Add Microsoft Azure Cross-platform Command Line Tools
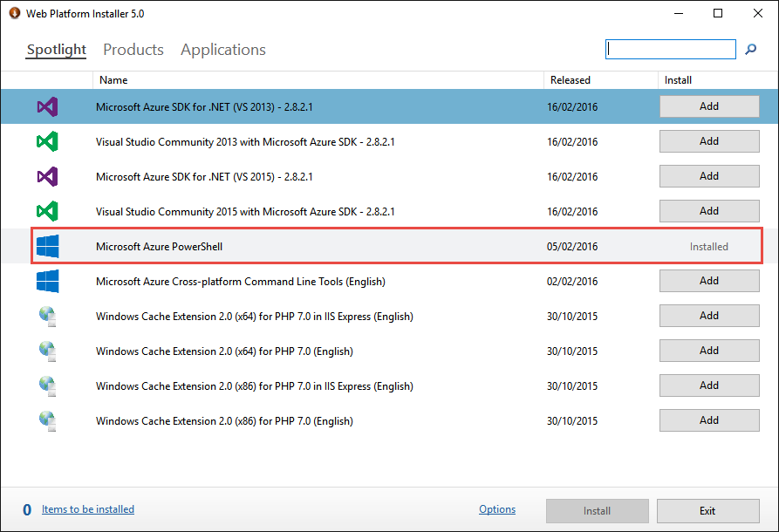The width and height of the screenshot is (779, 532). coord(708,280)
